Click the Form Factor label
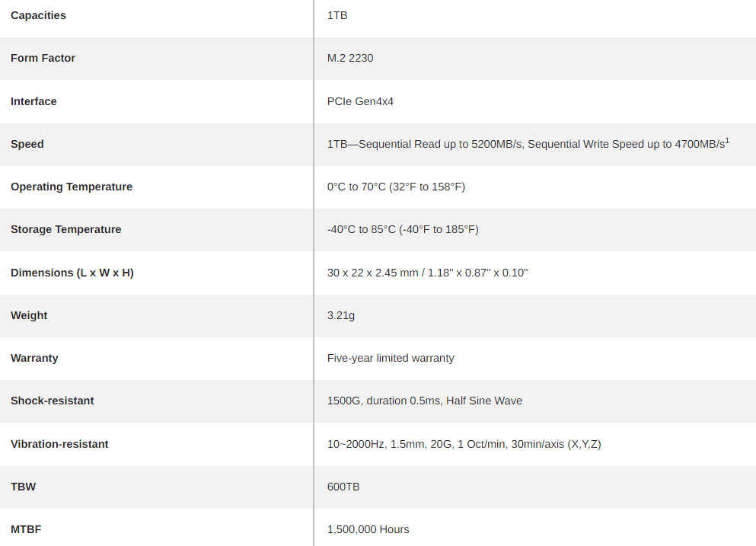This screenshot has height=546, width=756. click(43, 58)
